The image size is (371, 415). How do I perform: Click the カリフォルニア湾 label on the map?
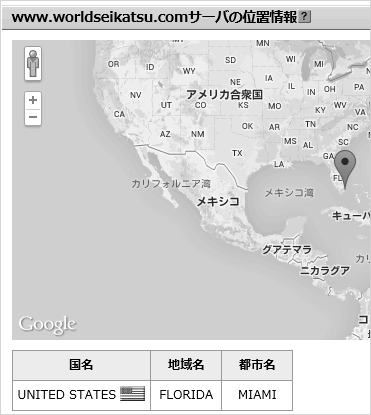coord(171,184)
